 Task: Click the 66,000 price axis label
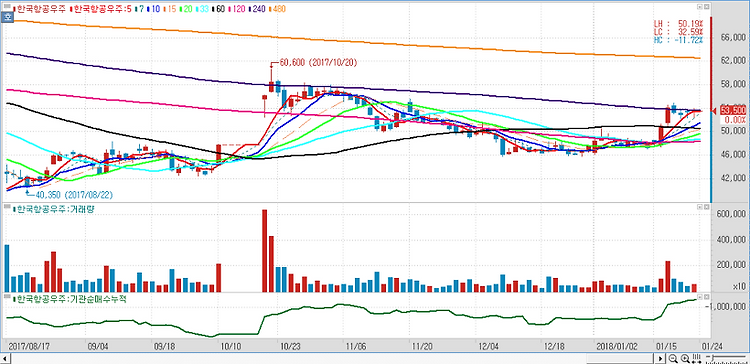point(732,38)
